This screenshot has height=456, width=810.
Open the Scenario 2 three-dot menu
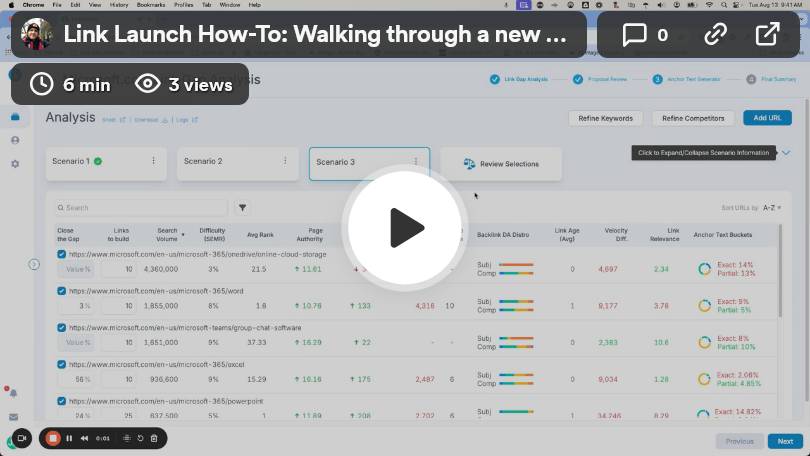[x=285, y=161]
